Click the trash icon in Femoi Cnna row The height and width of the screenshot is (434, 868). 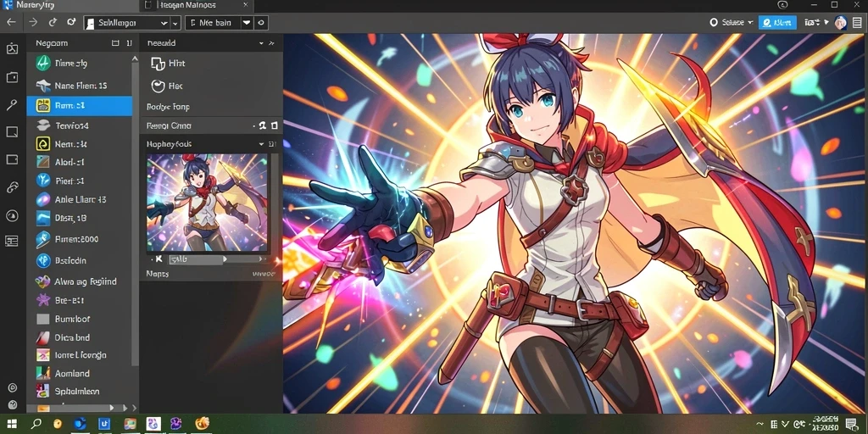coord(274,125)
